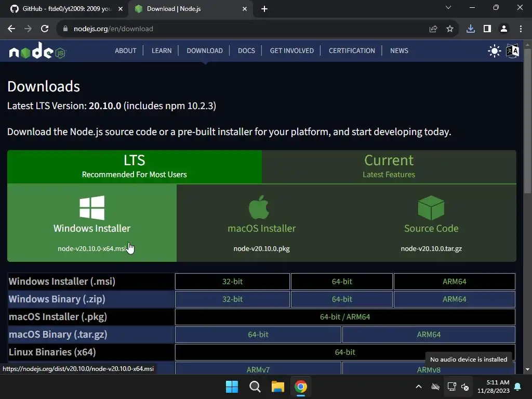
Task: Close the GitHub ftde0/yt2009 tab
Action: click(121, 9)
